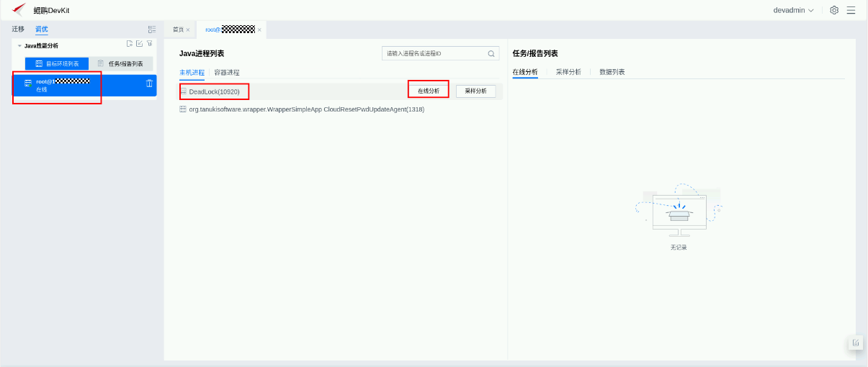
Task: Switch to the 主机进程 tab
Action: (x=192, y=73)
